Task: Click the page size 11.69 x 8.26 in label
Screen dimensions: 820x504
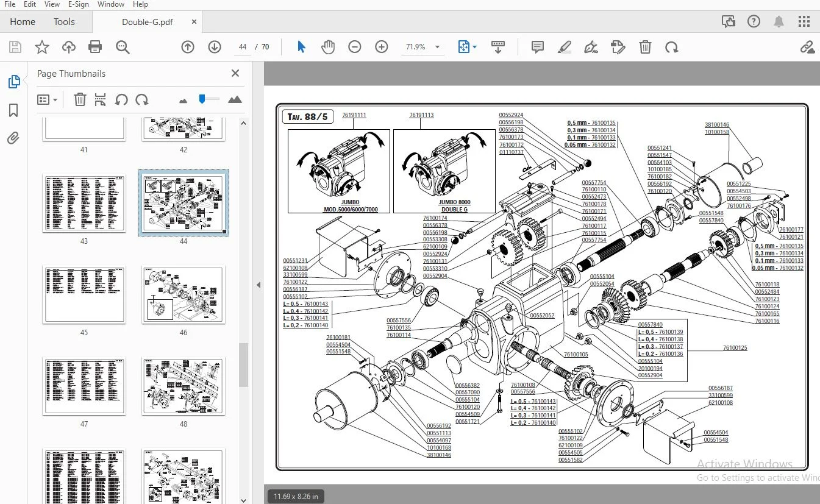Action: 296,496
